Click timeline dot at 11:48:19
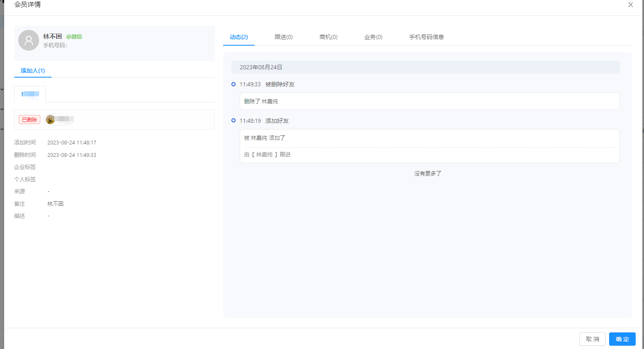Screen dimensions: 644x349 234,120
